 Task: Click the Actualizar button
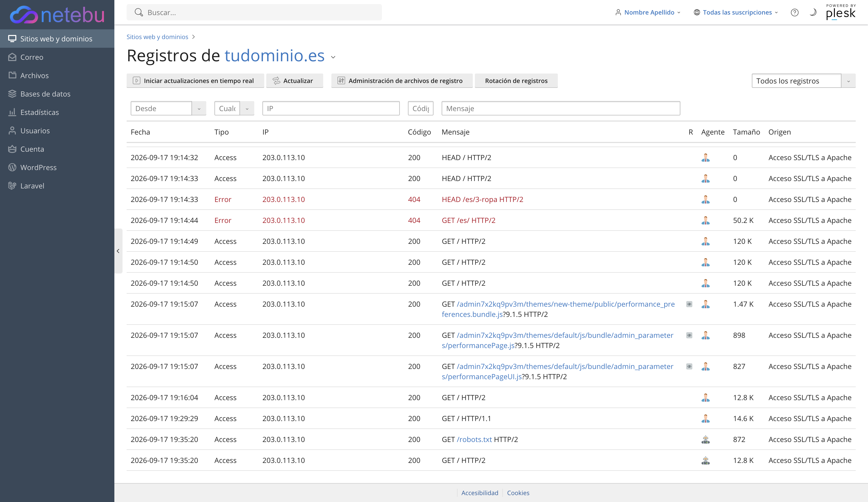click(295, 81)
